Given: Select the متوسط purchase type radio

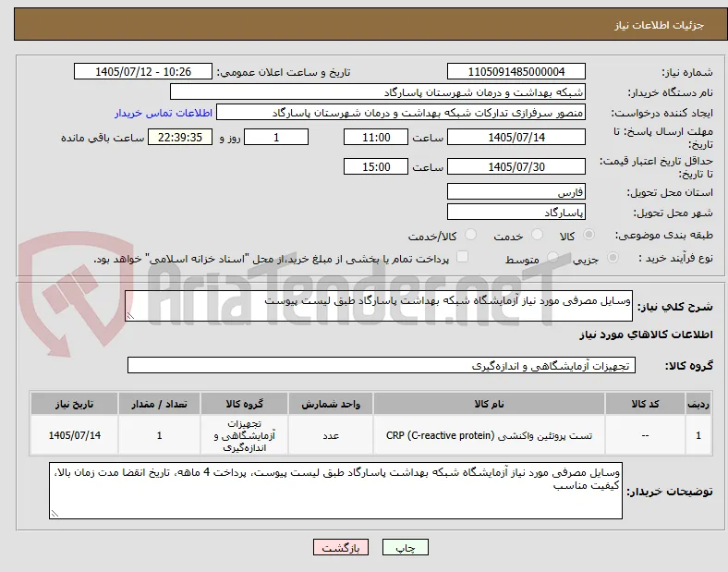Looking at the screenshot, I should pos(552,257).
